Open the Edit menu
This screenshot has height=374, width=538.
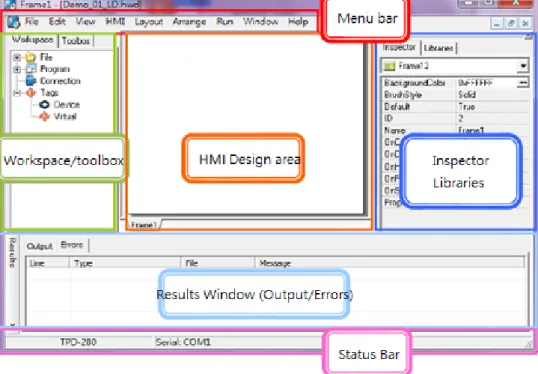coord(57,22)
